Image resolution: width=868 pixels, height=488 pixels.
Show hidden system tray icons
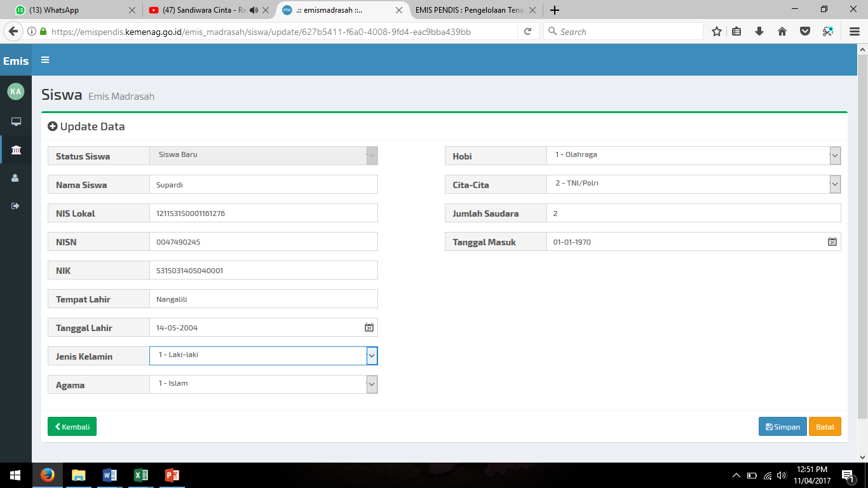click(x=736, y=475)
